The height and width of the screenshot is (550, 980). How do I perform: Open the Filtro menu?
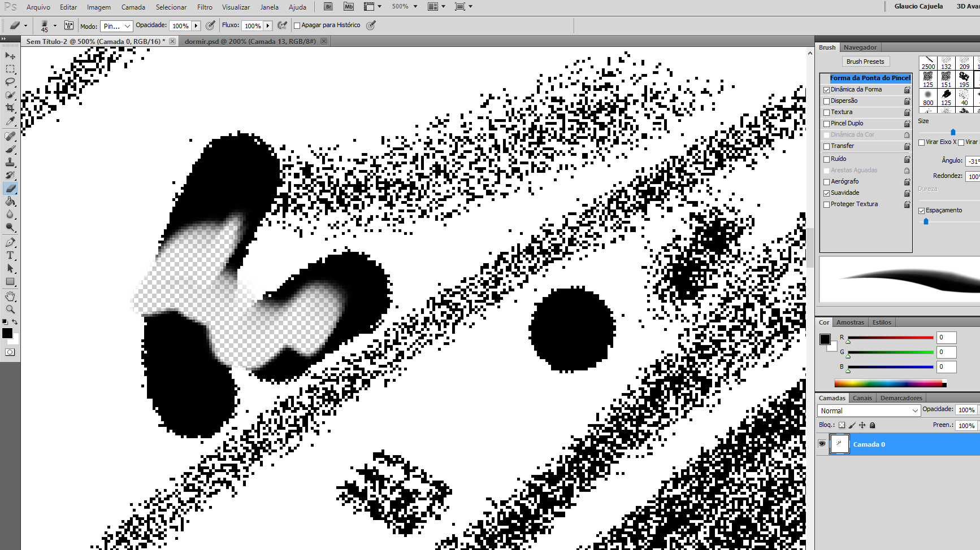click(x=205, y=7)
